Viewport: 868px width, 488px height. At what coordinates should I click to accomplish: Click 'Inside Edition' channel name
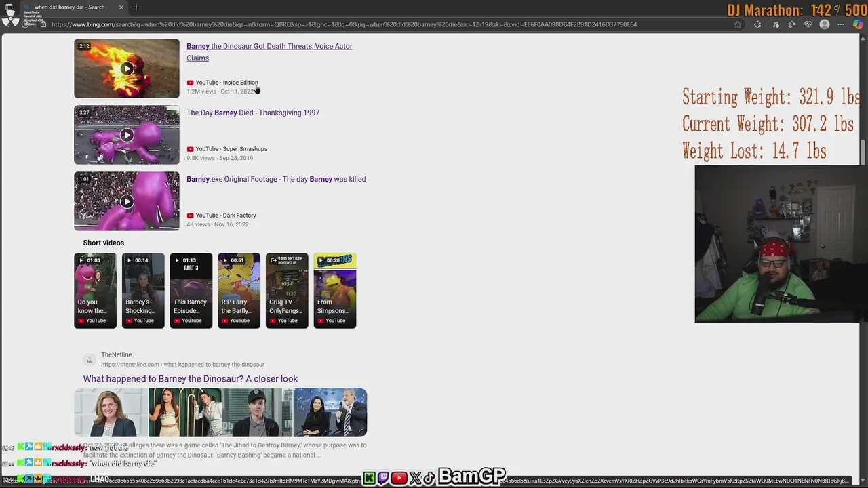pos(241,83)
